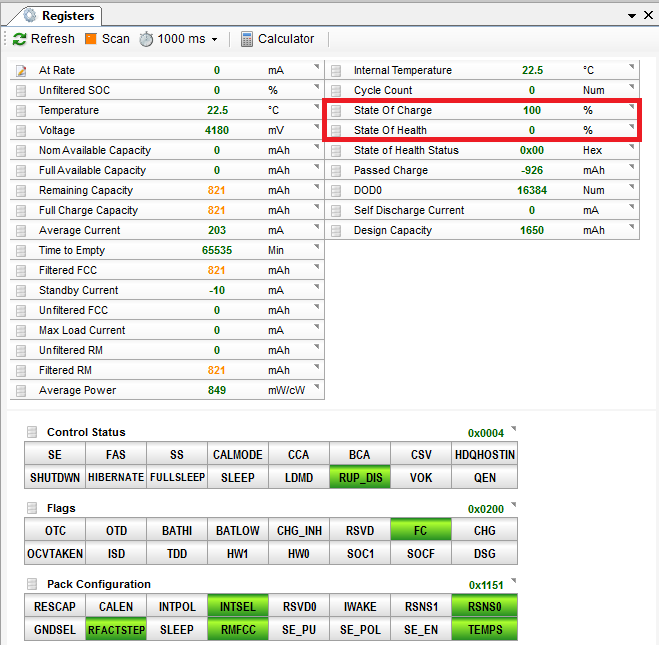Viewport: 659px width, 645px height.
Task: Click the State Of Charge row icon
Action: pos(336,111)
